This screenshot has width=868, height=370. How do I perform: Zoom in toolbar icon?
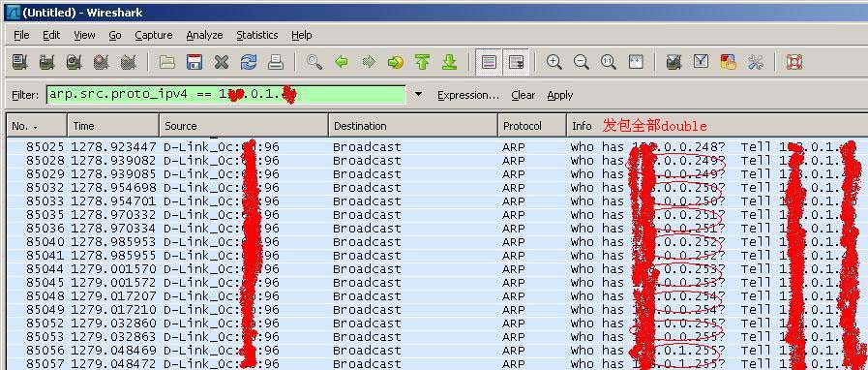[x=554, y=62]
